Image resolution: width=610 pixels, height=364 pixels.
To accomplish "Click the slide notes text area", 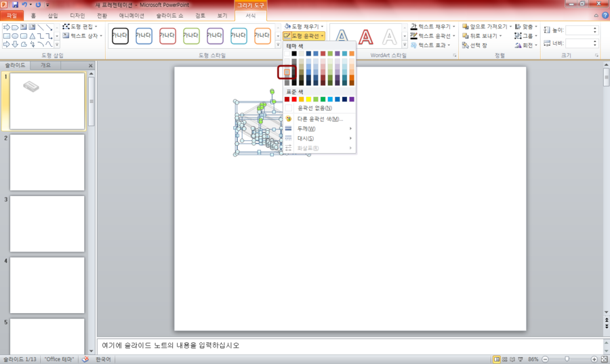I will 350,345.
